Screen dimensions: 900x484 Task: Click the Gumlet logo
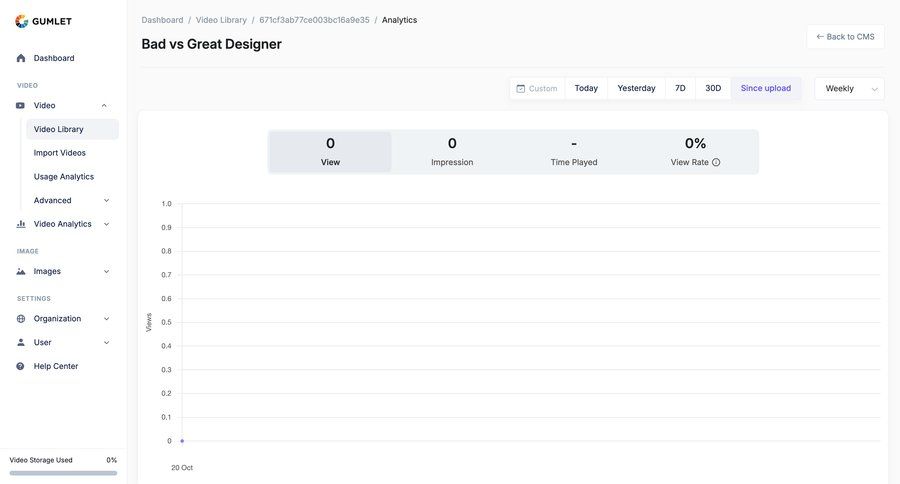pyautogui.click(x=43, y=21)
